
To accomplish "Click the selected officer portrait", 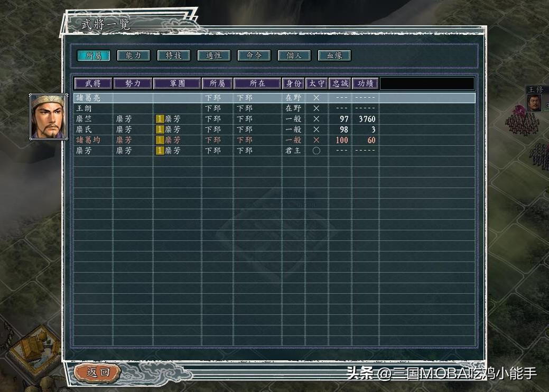I will pyautogui.click(x=48, y=117).
